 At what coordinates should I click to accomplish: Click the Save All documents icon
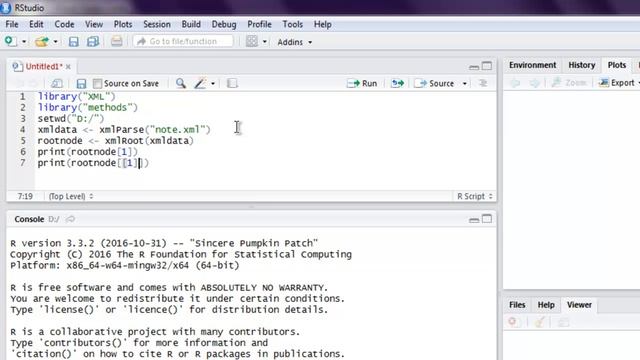(x=93, y=42)
